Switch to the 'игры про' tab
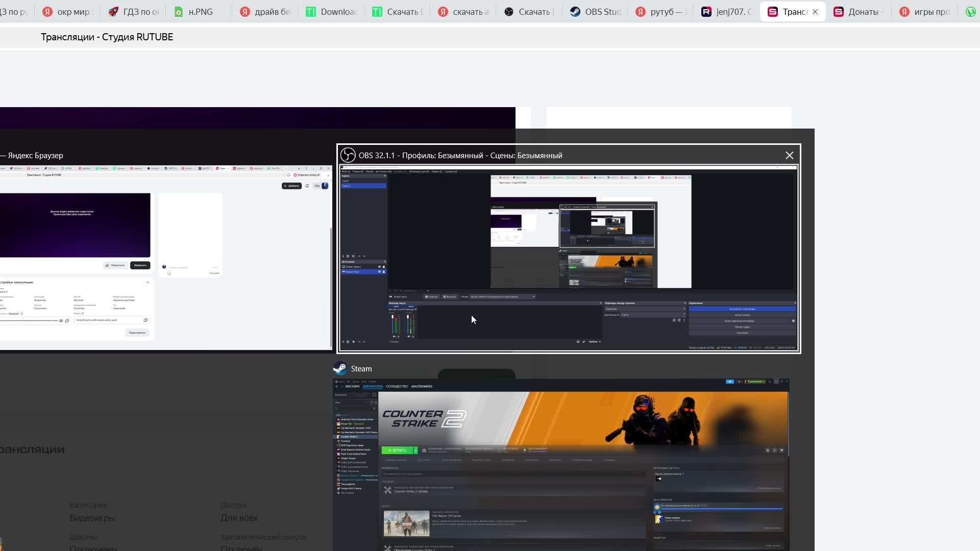The height and width of the screenshot is (551, 980). point(924,12)
